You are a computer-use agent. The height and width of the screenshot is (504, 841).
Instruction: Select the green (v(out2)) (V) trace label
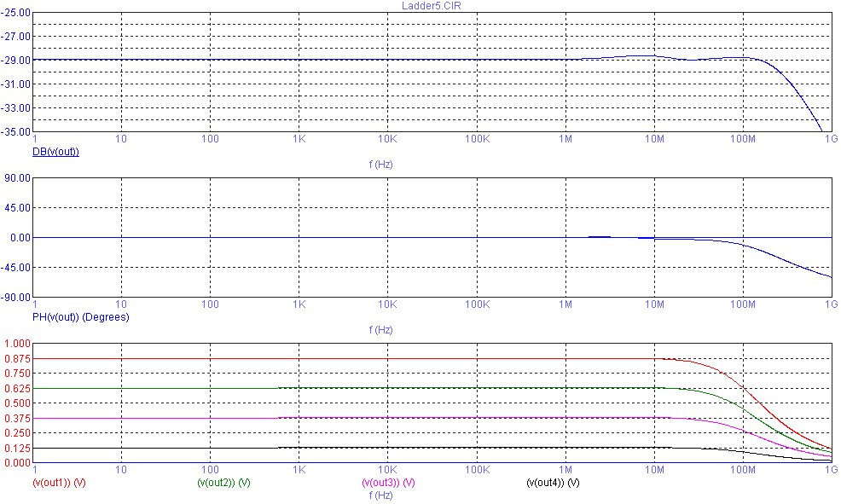point(224,483)
